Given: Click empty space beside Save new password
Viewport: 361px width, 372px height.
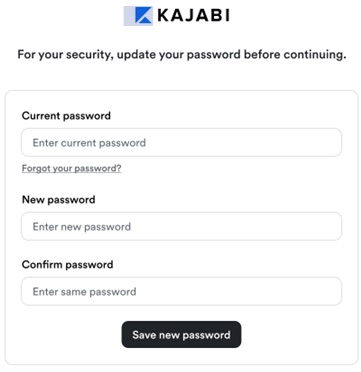Looking at the screenshot, I should (x=293, y=335).
